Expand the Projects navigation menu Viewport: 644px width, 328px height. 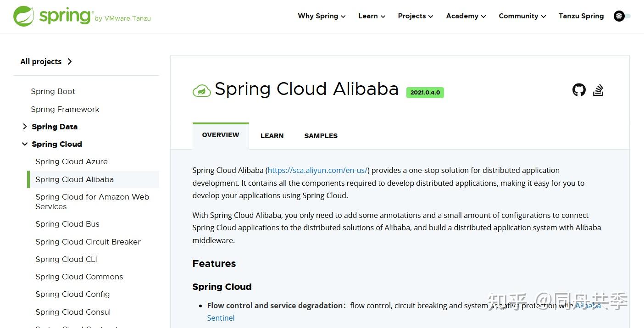(415, 16)
